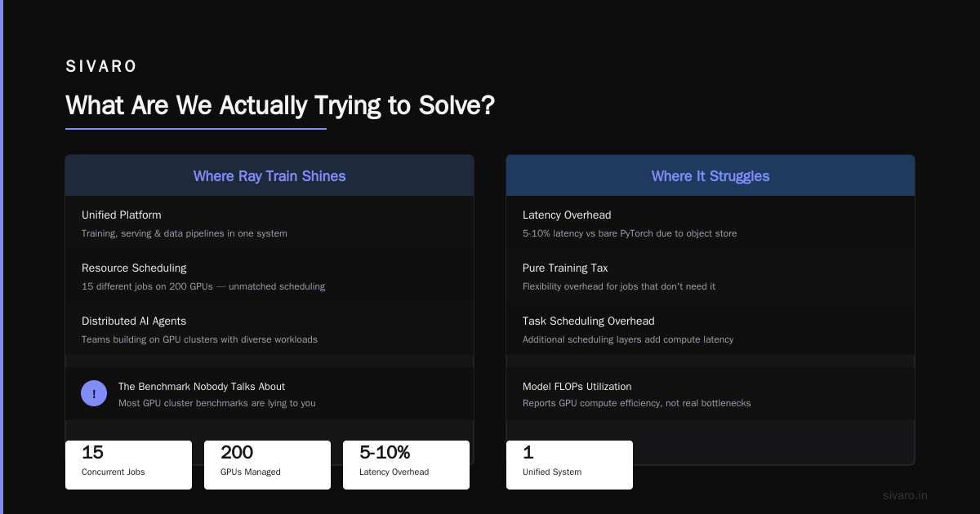Select the Where It Struggles header
The width and height of the screenshot is (980, 514).
pyautogui.click(x=710, y=175)
